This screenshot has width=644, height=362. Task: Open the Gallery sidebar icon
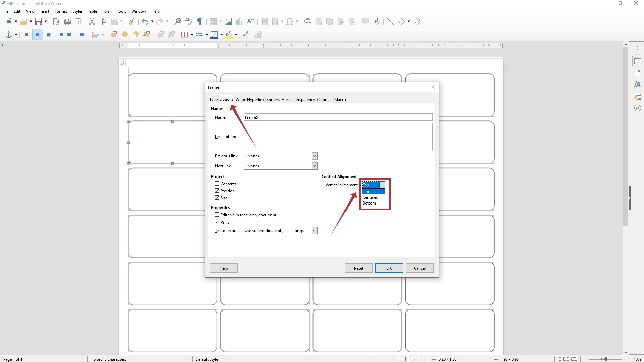tap(637, 97)
